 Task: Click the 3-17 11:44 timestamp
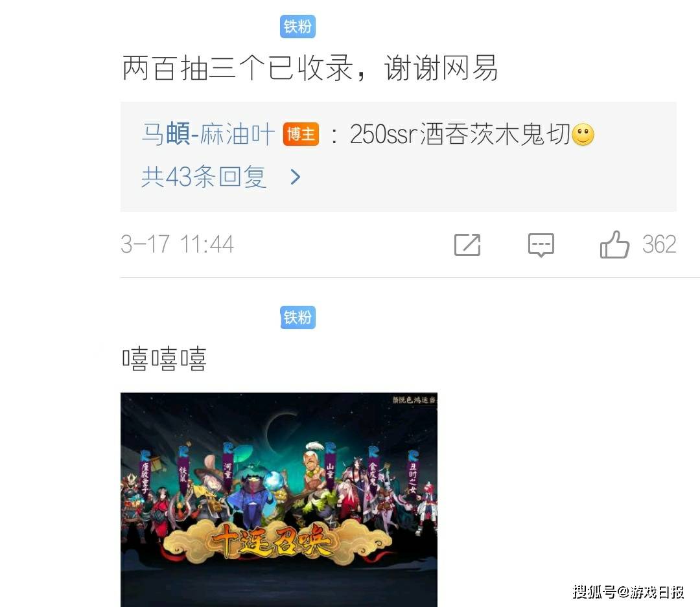point(177,245)
